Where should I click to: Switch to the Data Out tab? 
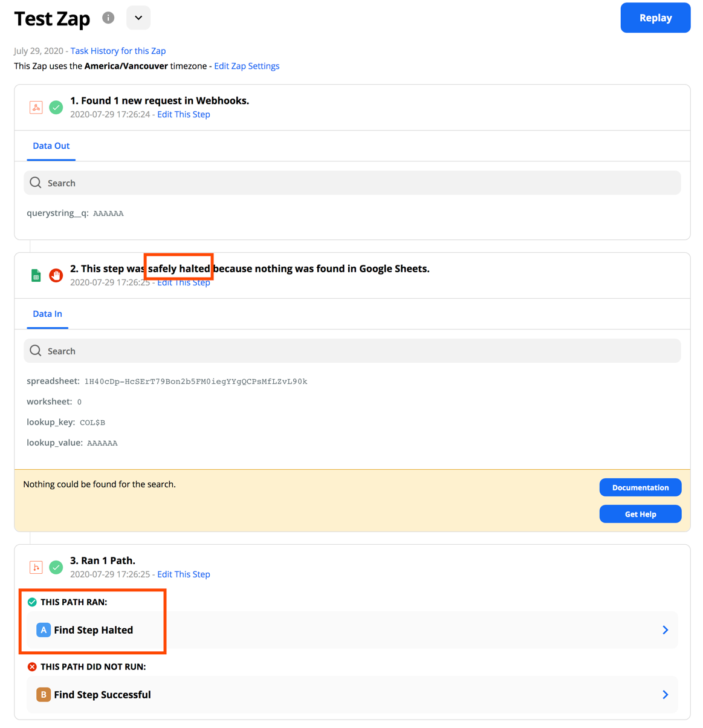point(51,146)
